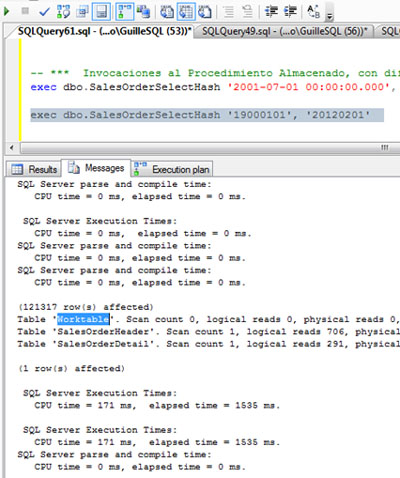Open the Query Options icon

(82, 12)
